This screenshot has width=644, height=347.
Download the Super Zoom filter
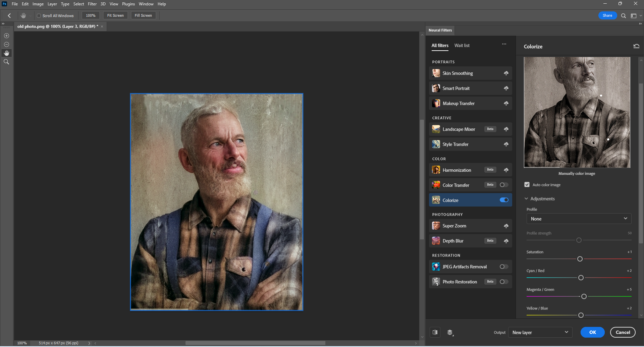tap(506, 226)
